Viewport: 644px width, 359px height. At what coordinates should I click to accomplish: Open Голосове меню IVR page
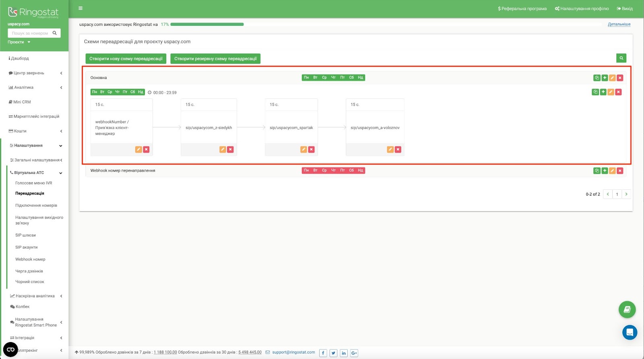point(34,183)
